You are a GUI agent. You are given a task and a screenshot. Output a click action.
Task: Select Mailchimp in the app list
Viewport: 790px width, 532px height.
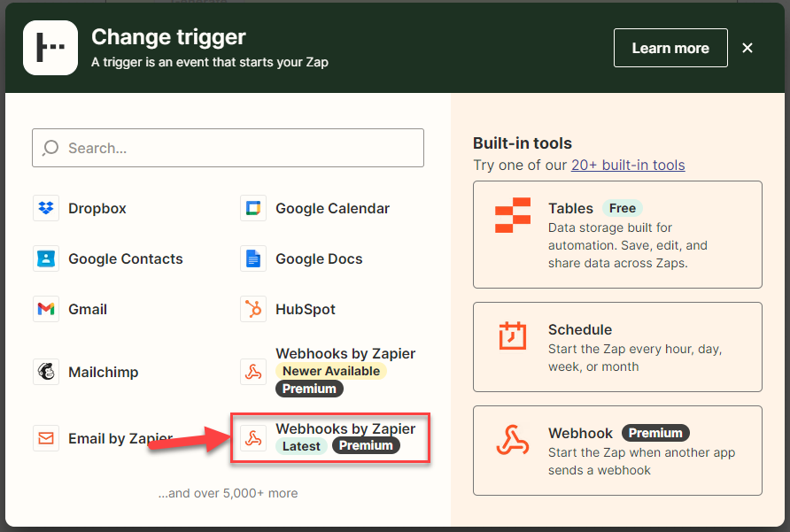click(x=104, y=372)
